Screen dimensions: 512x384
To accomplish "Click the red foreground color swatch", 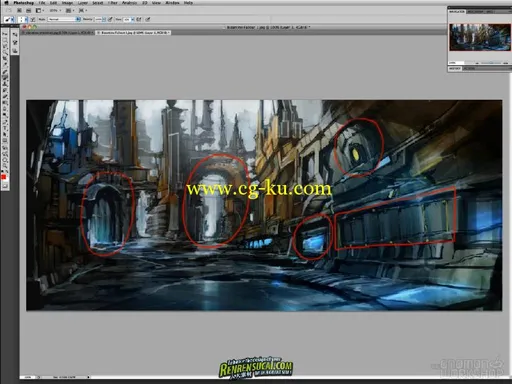I will click(x=5, y=177).
